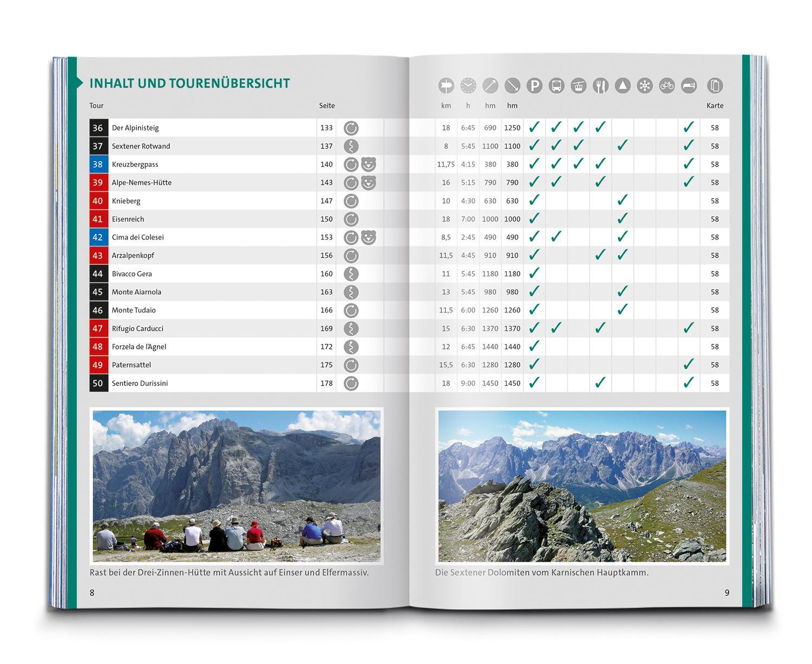The height and width of the screenshot is (664, 812).
Task: Click page number 9 at bottom right
Action: [727, 593]
